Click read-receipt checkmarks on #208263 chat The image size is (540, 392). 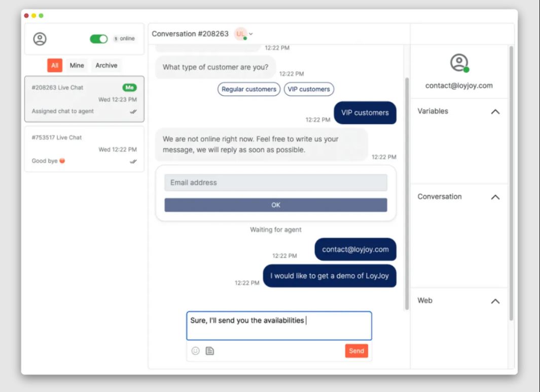[x=133, y=112]
